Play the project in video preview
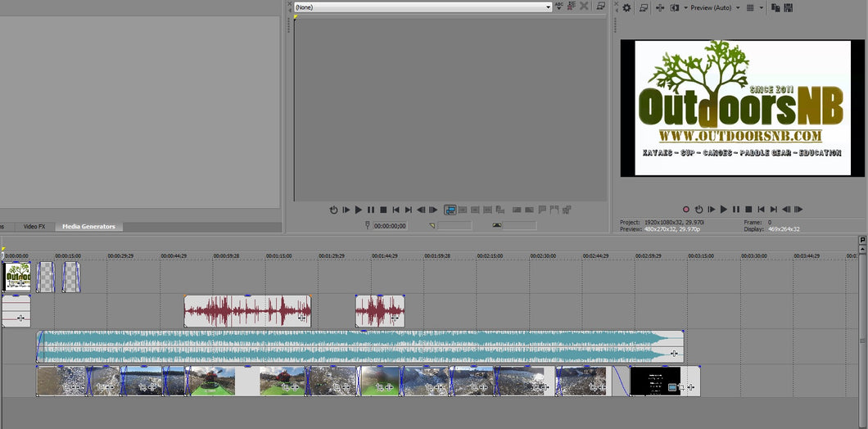The height and width of the screenshot is (429, 868). (x=724, y=210)
